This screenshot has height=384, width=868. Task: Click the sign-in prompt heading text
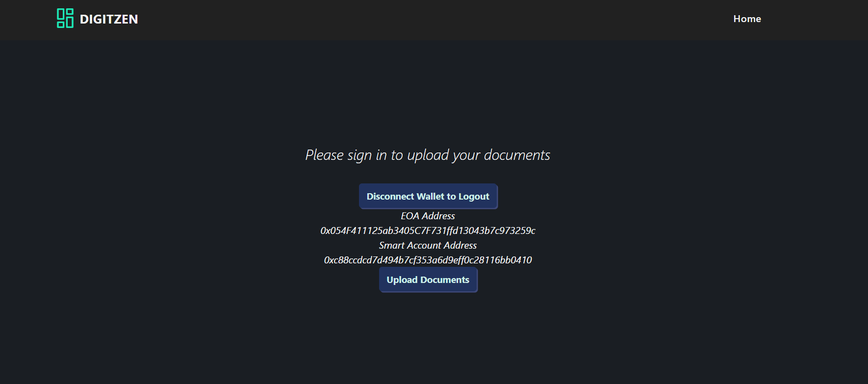point(428,155)
